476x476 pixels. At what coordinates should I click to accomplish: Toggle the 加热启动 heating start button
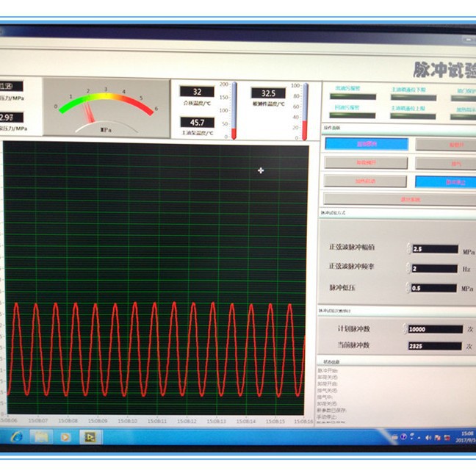pos(365,181)
